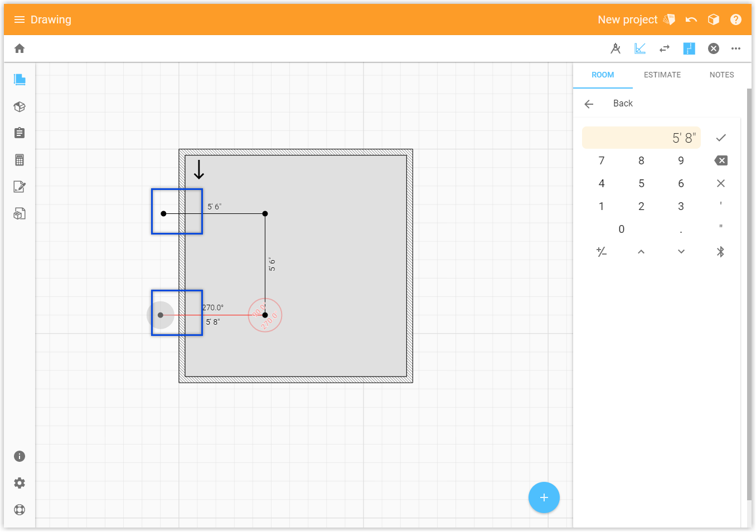Switch to the NOTES tab
756x532 pixels.
[x=722, y=75]
